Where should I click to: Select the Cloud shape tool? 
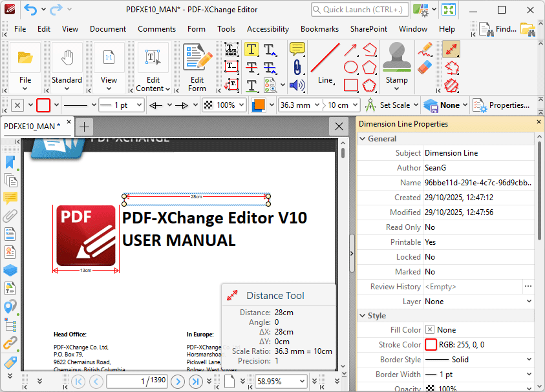(x=369, y=85)
